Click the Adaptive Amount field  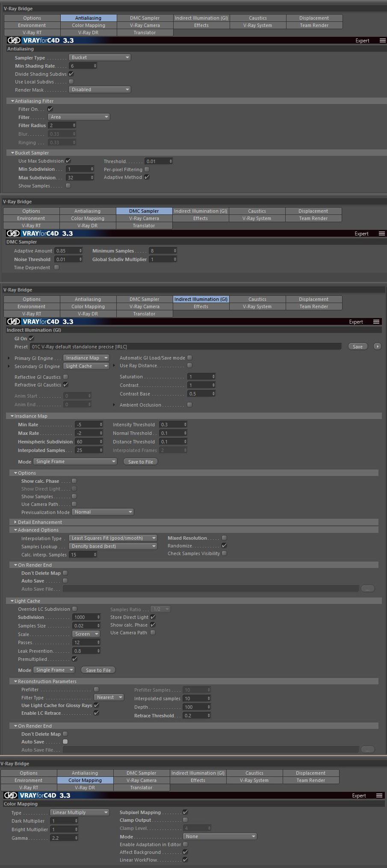click(68, 251)
